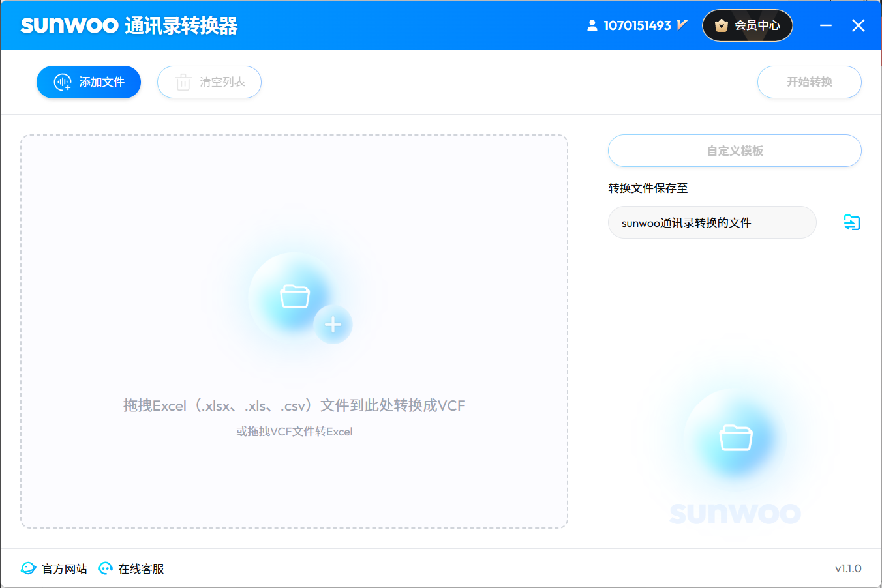The height and width of the screenshot is (588, 882).
Task: Change output folder via the blue folder icon
Action: pos(851,222)
